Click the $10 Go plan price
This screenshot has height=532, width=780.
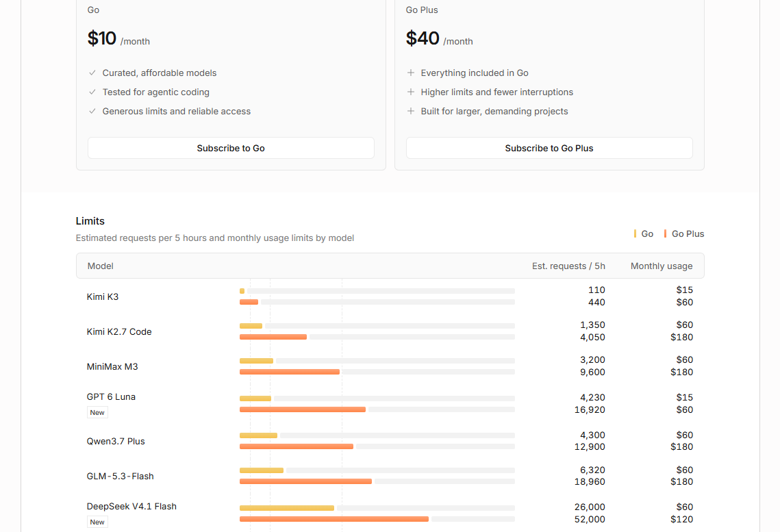click(x=102, y=38)
